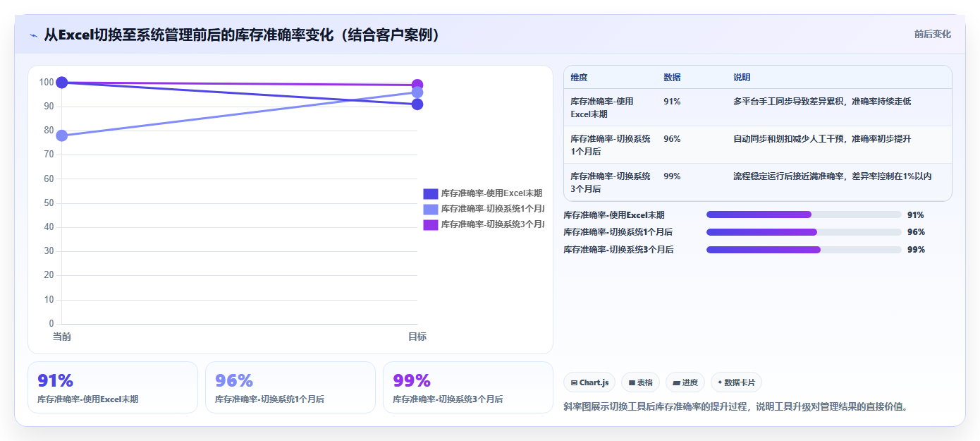The height and width of the screenshot is (441, 980).
Task: Click progress label 库存准确率-切换系统3个月后
Action: click(x=618, y=250)
